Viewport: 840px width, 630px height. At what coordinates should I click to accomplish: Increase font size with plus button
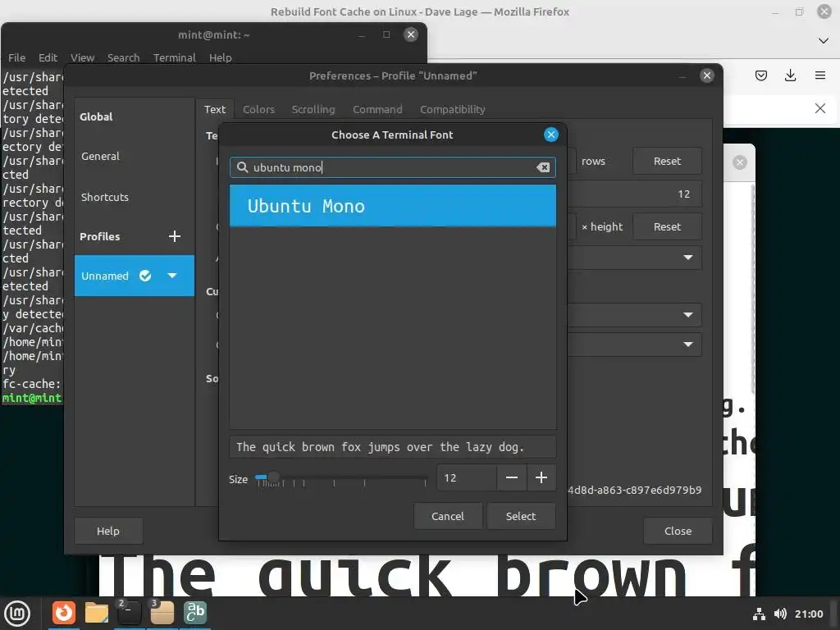point(541,478)
